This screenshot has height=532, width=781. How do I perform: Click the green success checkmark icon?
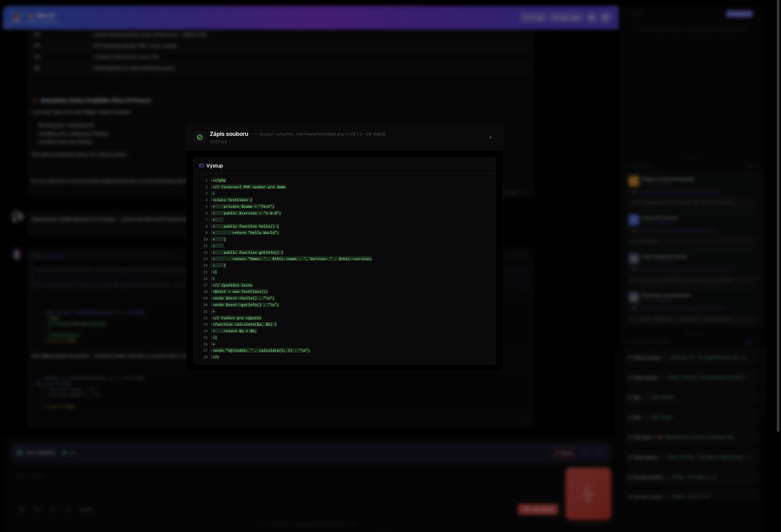200,137
